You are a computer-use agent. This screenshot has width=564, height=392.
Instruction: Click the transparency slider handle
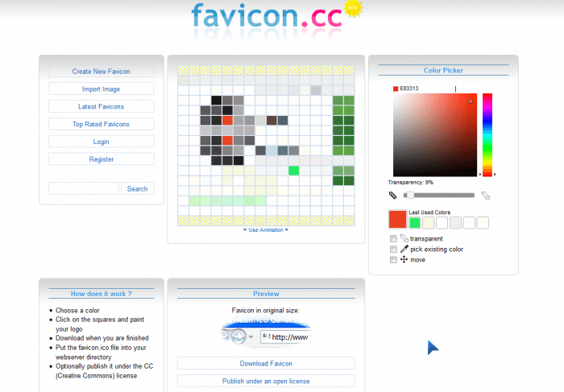pyautogui.click(x=410, y=195)
